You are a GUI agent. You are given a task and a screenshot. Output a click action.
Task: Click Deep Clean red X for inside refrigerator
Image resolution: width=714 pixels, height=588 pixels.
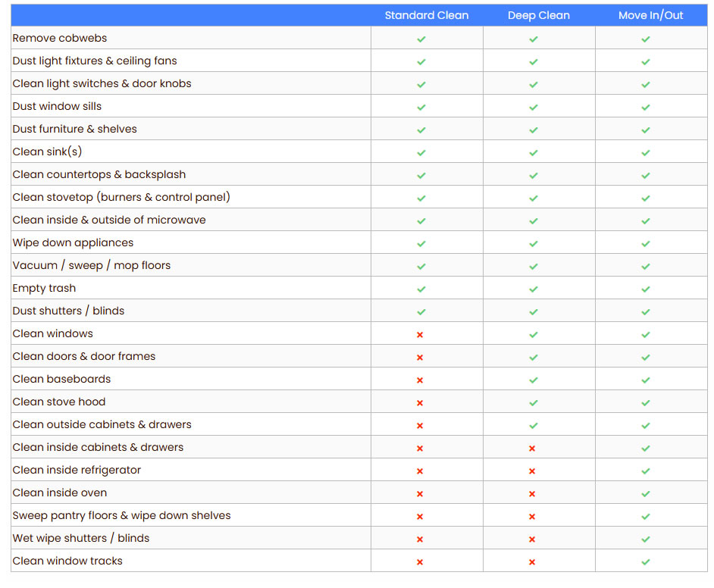click(x=532, y=471)
